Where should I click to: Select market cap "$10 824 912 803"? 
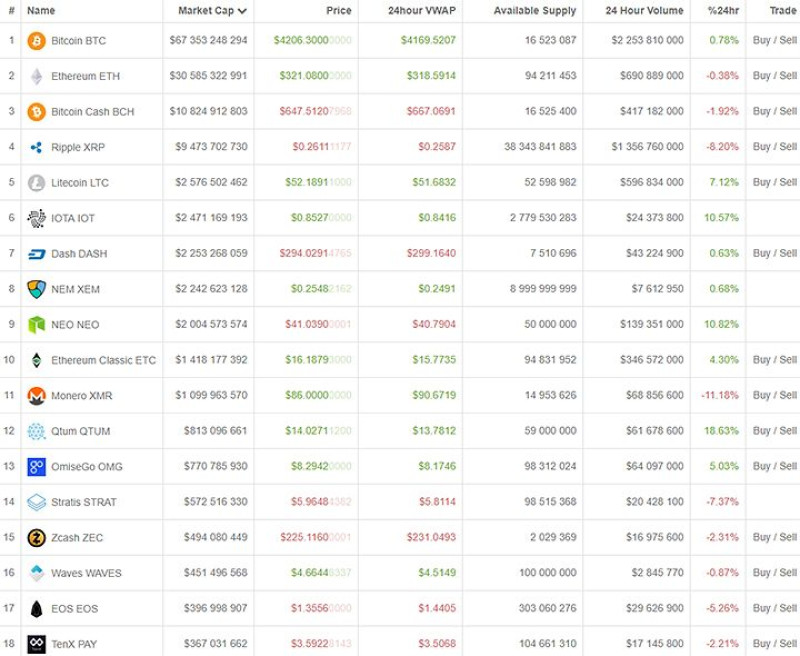[x=209, y=111]
